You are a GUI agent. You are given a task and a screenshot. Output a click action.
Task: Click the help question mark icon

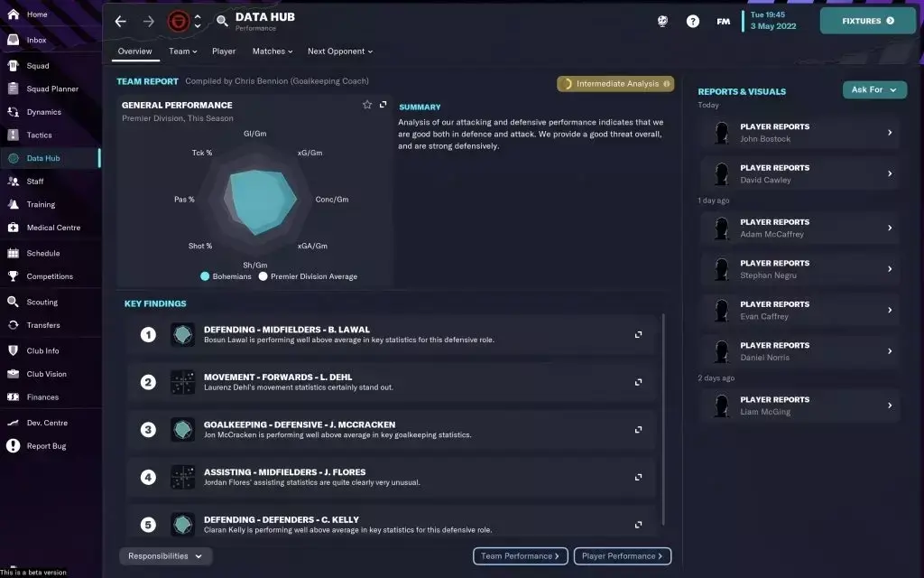click(692, 22)
